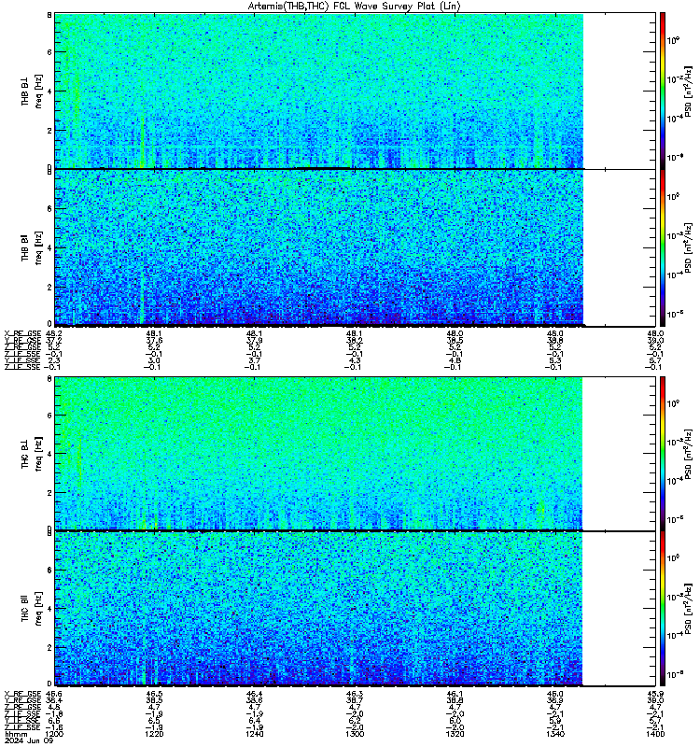The width and height of the screenshot is (700, 747).
Task: Click the 'THC B∥ freq [Hz]' axis label
Action: [32, 609]
